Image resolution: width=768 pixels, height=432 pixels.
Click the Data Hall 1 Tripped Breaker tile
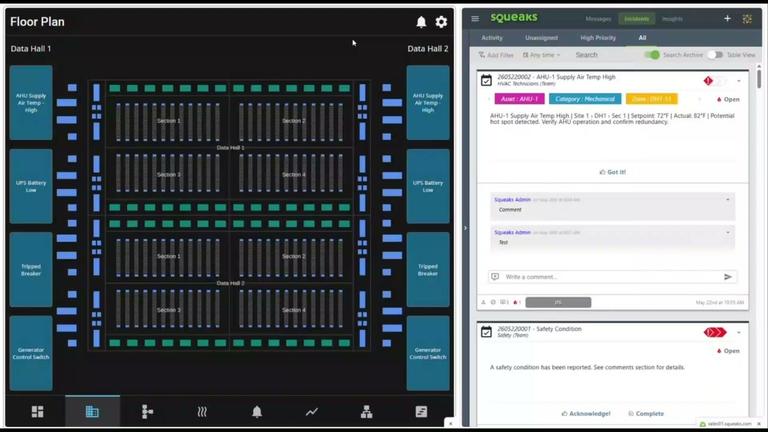31,269
